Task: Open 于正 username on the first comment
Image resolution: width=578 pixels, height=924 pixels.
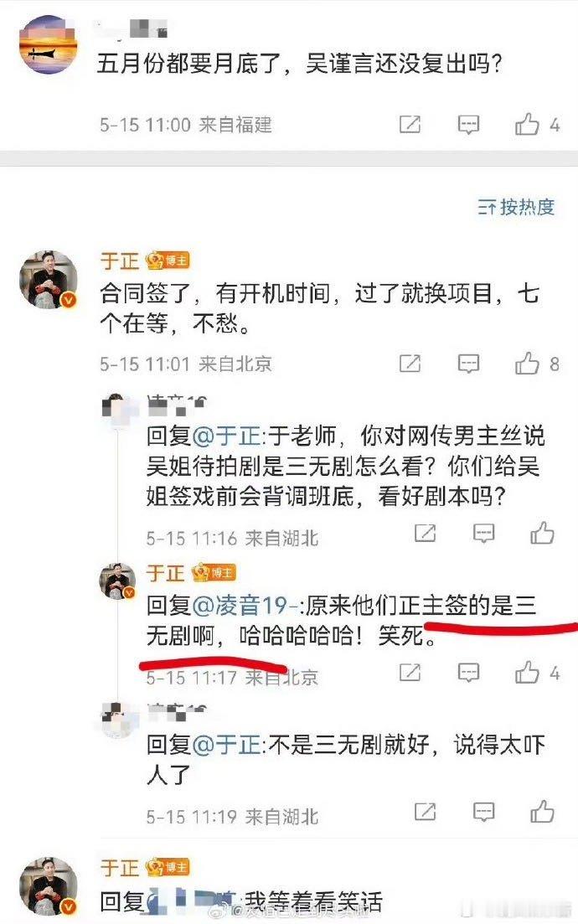Action: pos(120,261)
